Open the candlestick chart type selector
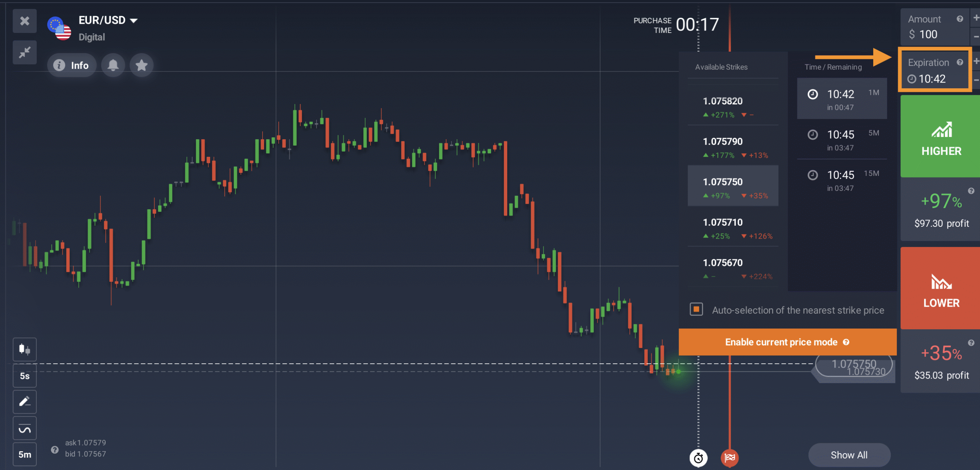980x470 pixels. pos(25,349)
